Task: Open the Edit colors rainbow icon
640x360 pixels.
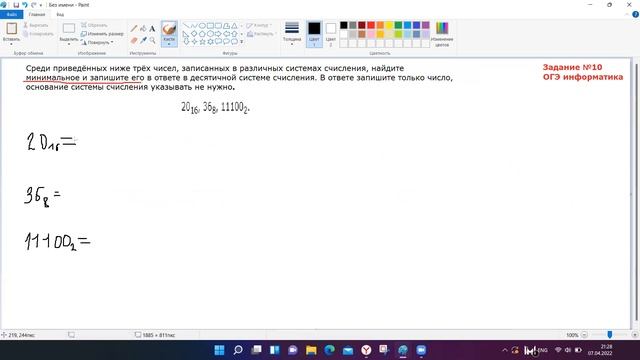Action: [442, 28]
